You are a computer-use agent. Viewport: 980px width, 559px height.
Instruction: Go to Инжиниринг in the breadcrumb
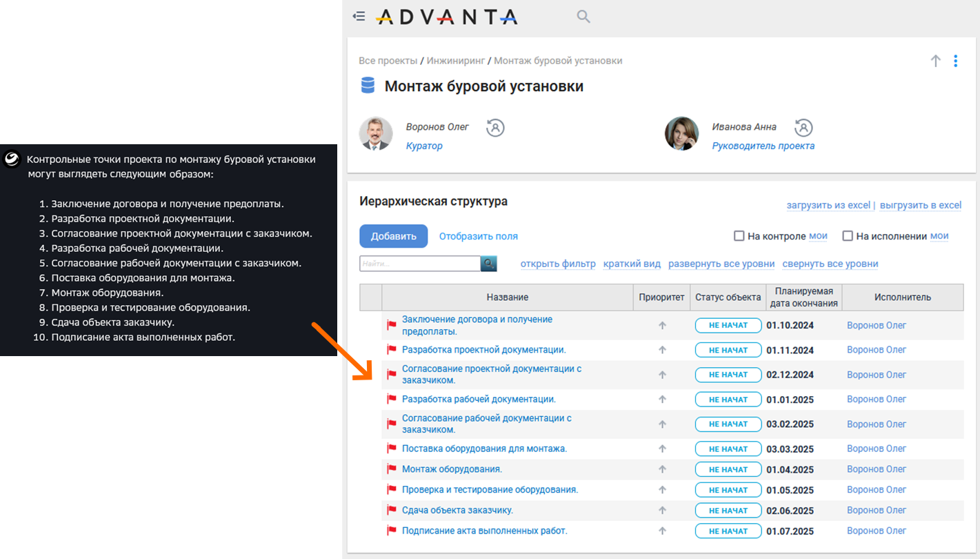(x=455, y=61)
